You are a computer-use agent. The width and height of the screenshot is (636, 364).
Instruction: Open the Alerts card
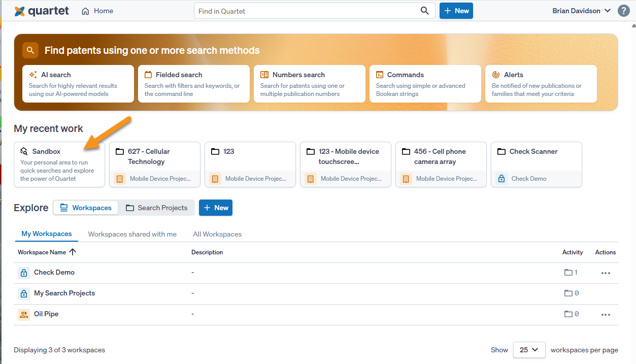[541, 84]
